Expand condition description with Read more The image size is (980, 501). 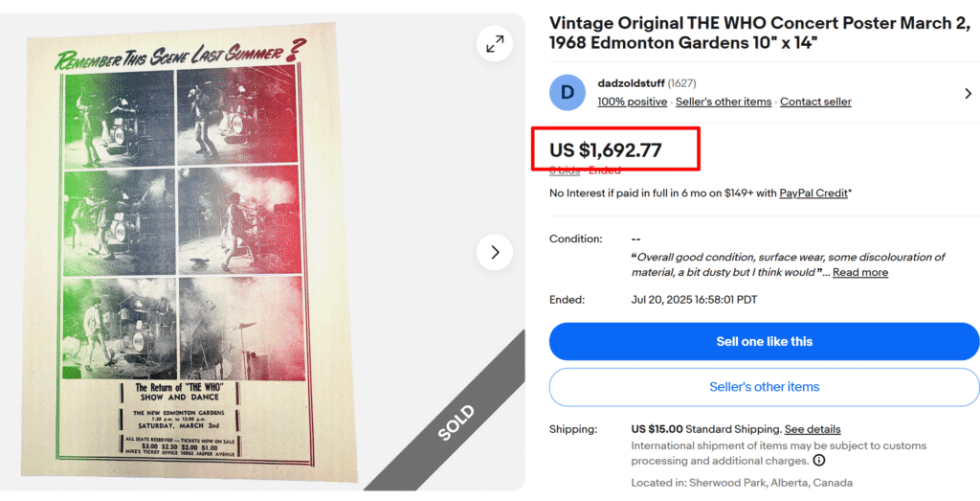pyautogui.click(x=859, y=272)
